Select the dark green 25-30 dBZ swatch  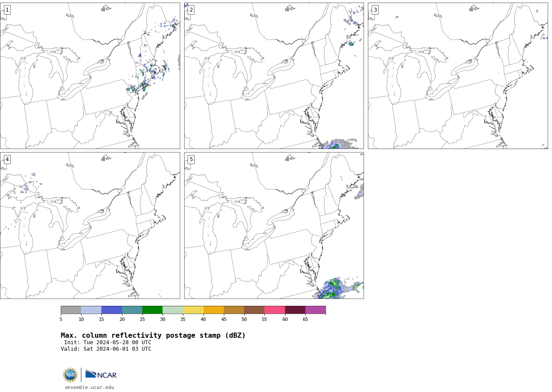152,310
